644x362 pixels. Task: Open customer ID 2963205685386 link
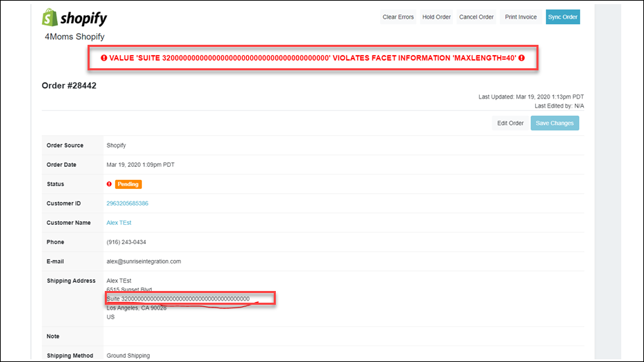tap(127, 203)
